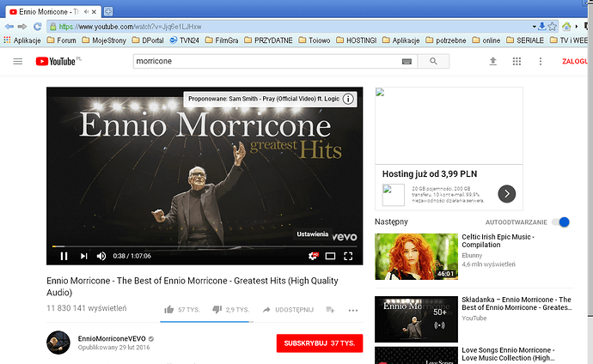This screenshot has width=593, height=364.
Task: Open EnnioMorriconeVEVO channel avatar
Action: tap(58, 343)
